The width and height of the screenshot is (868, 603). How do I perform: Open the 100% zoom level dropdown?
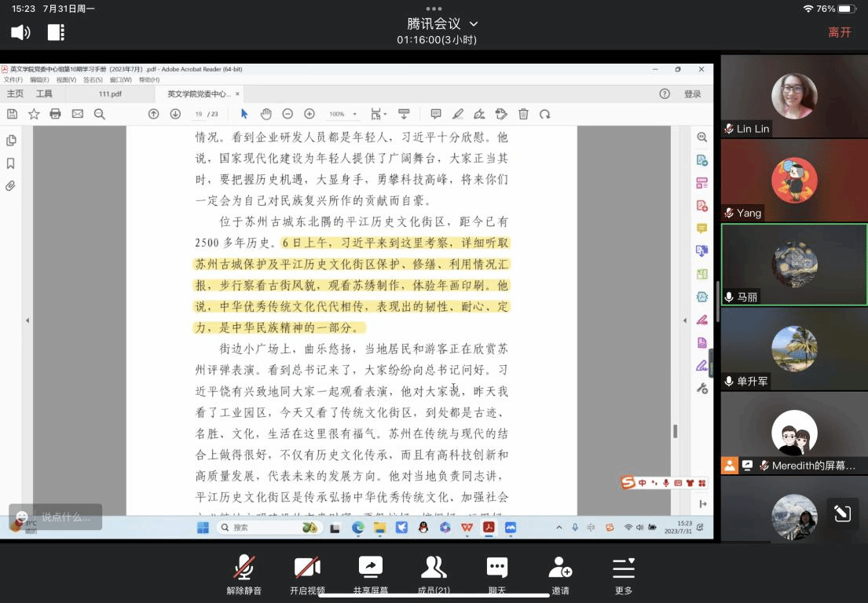click(x=342, y=114)
